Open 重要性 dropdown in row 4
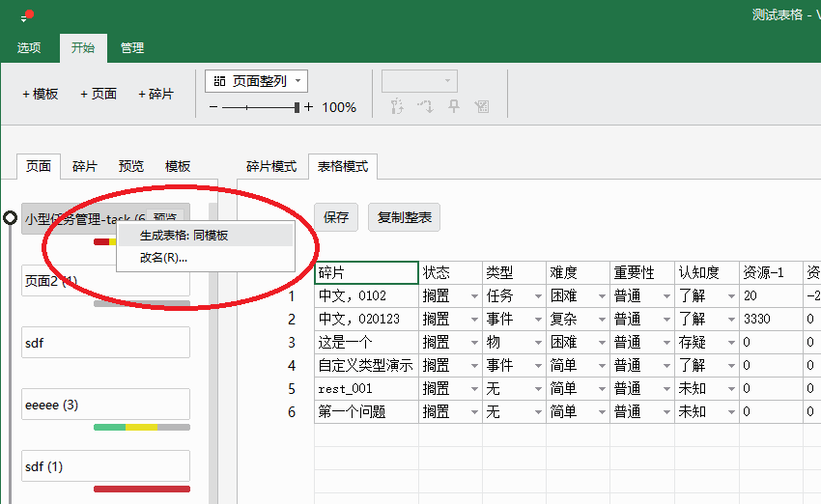821x504 pixels. coord(665,366)
